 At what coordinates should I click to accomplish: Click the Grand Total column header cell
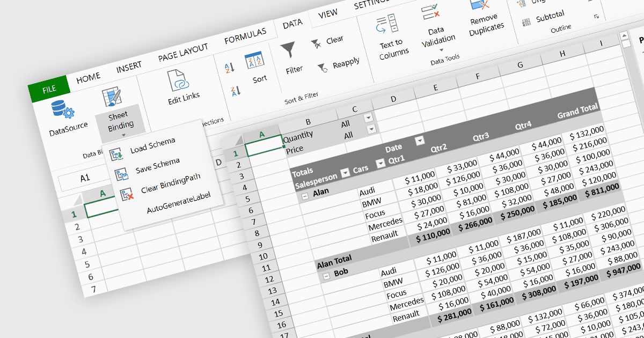click(x=577, y=112)
